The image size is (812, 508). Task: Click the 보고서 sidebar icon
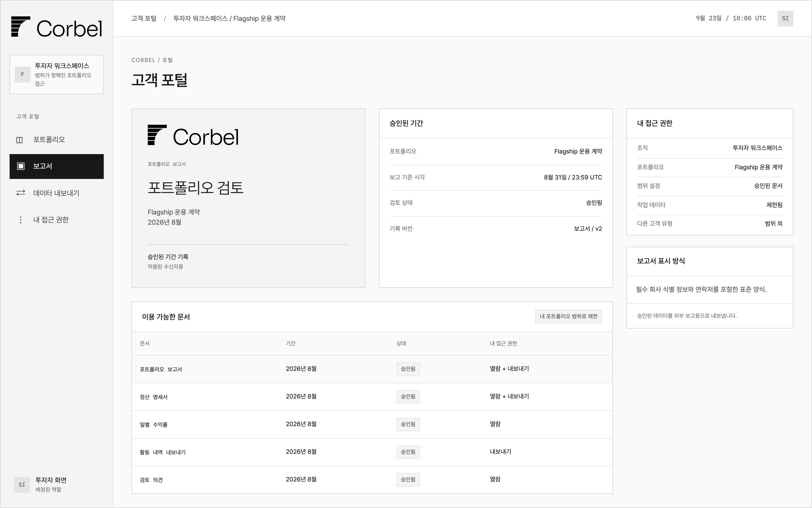pyautogui.click(x=21, y=166)
